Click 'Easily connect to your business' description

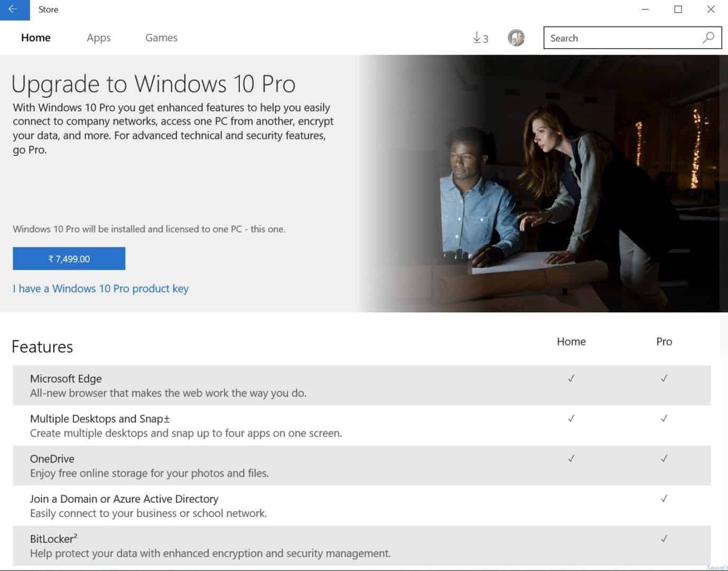(148, 513)
